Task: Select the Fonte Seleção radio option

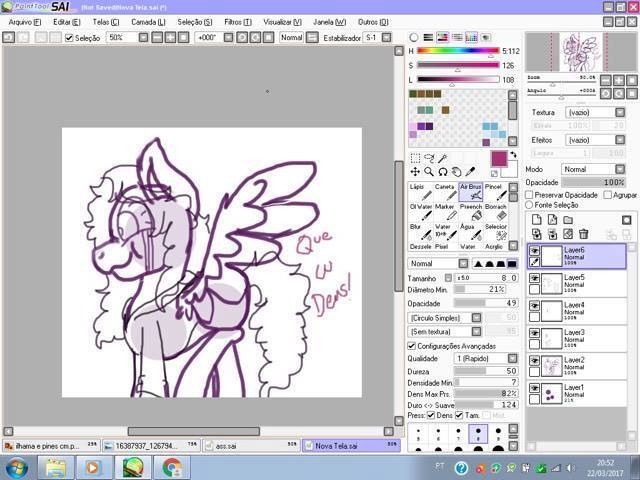Action: click(529, 204)
